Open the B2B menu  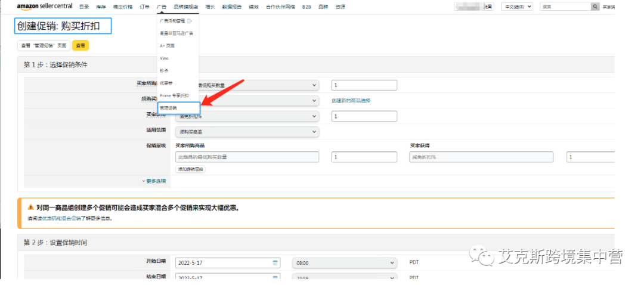(306, 7)
